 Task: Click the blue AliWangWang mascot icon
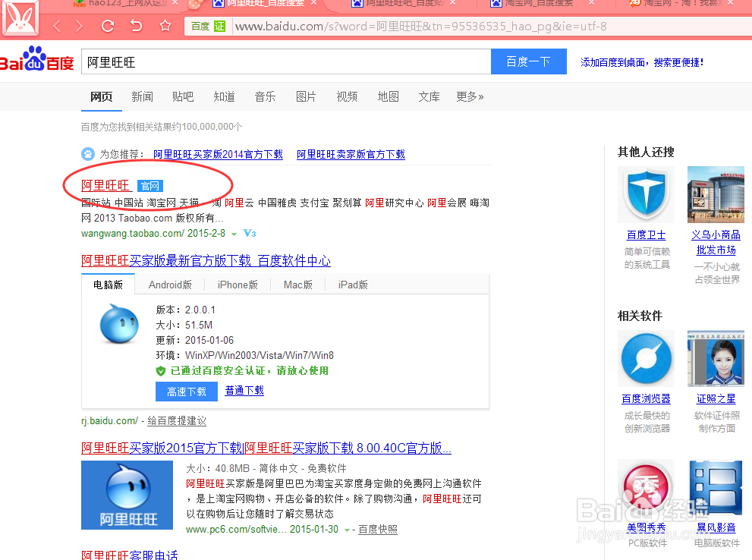click(119, 323)
